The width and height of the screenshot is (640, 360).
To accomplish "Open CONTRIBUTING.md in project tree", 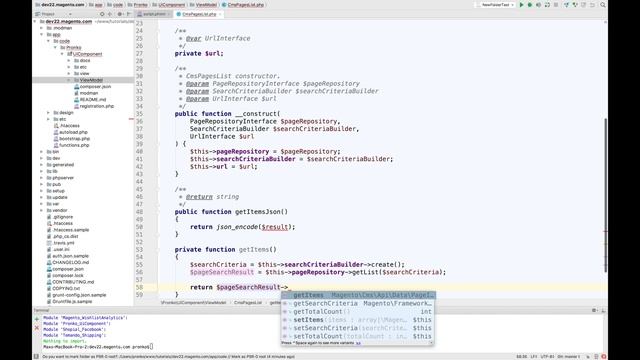I will pos(73,282).
